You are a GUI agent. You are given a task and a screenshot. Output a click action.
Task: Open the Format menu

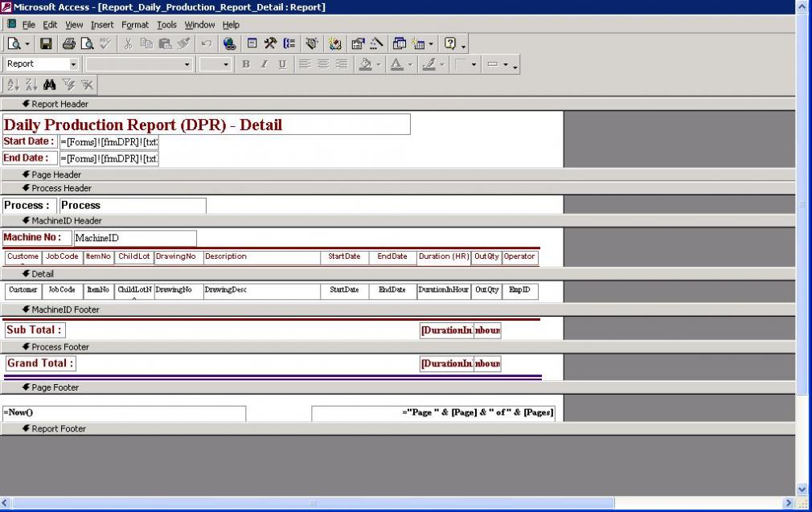135,25
